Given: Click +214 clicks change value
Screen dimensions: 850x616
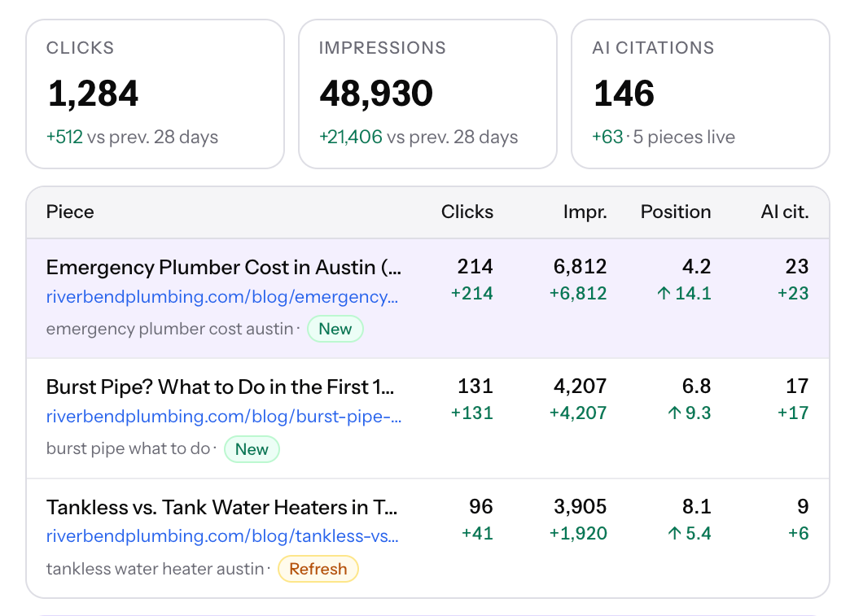Looking at the screenshot, I should coord(472,293).
